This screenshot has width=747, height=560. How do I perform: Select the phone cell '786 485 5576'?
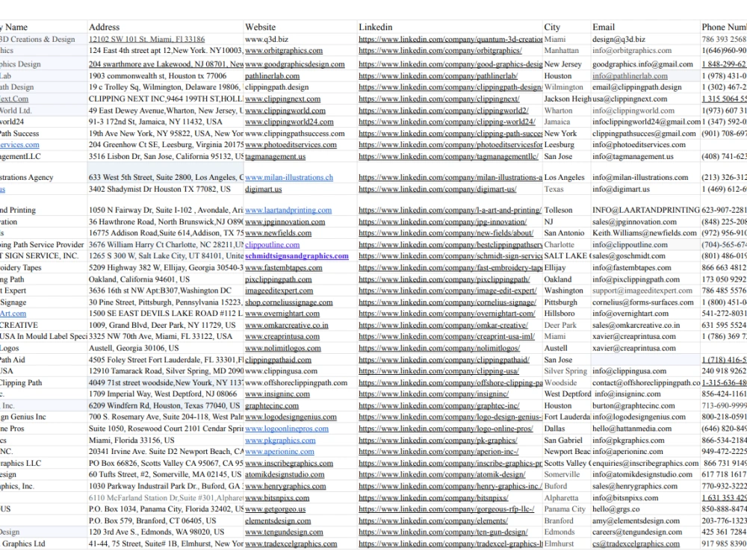pyautogui.click(x=724, y=290)
